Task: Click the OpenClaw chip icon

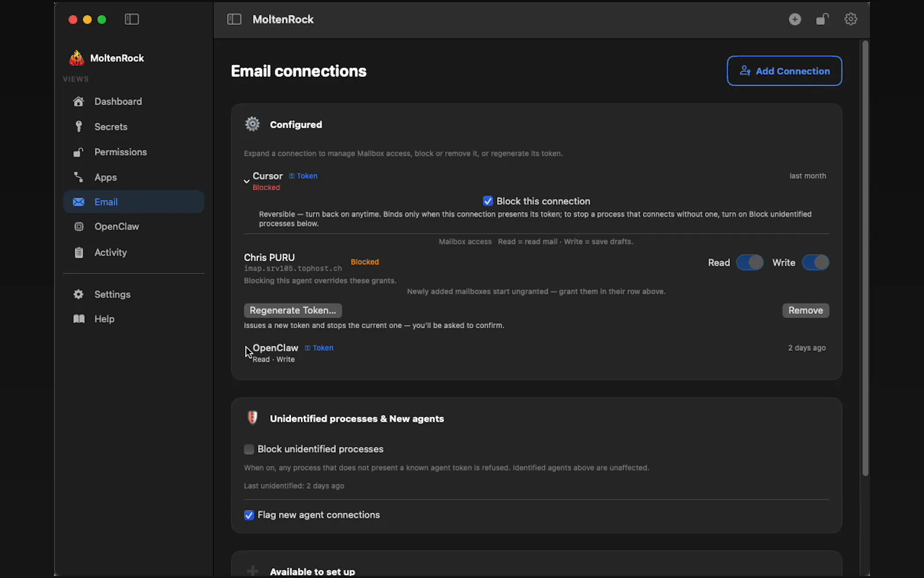Action: (x=79, y=227)
